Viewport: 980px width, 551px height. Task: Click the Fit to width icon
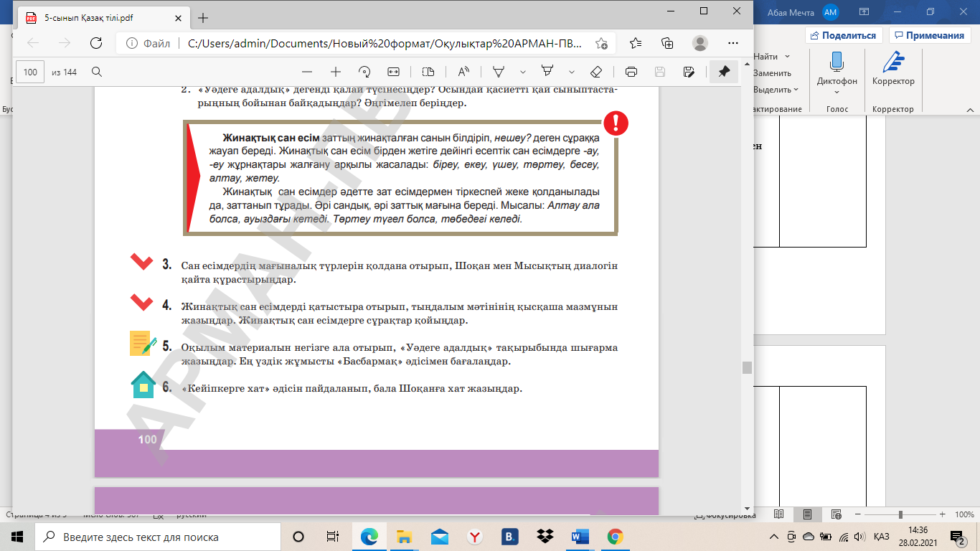click(393, 72)
